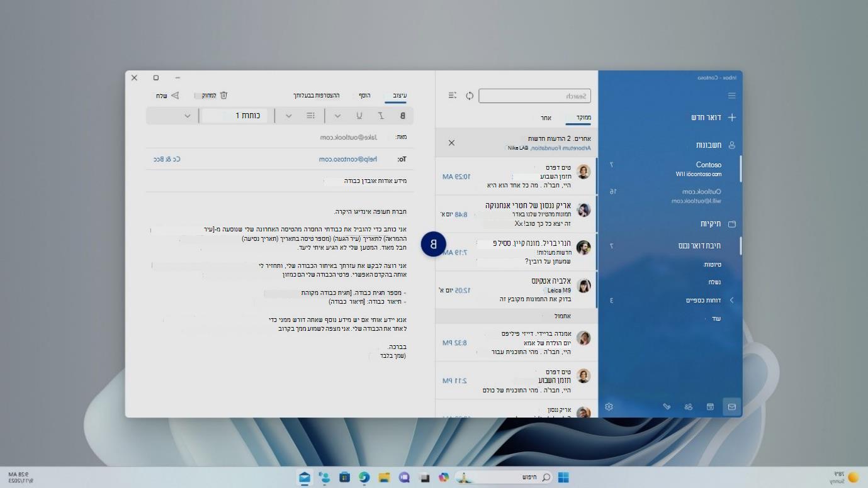
Task: Switch to Mail icon in bottom bar
Action: 731,407
